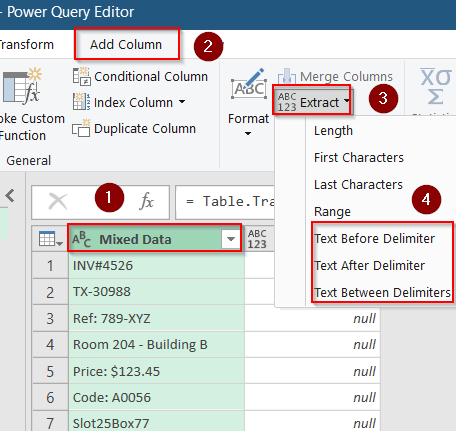
Task: Select the cell INV#4526
Action: 156,266
